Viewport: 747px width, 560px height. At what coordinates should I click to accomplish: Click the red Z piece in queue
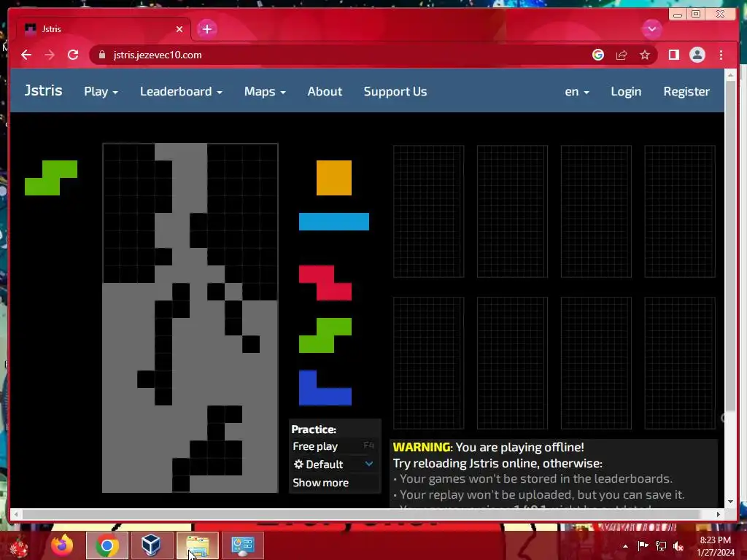click(x=325, y=283)
